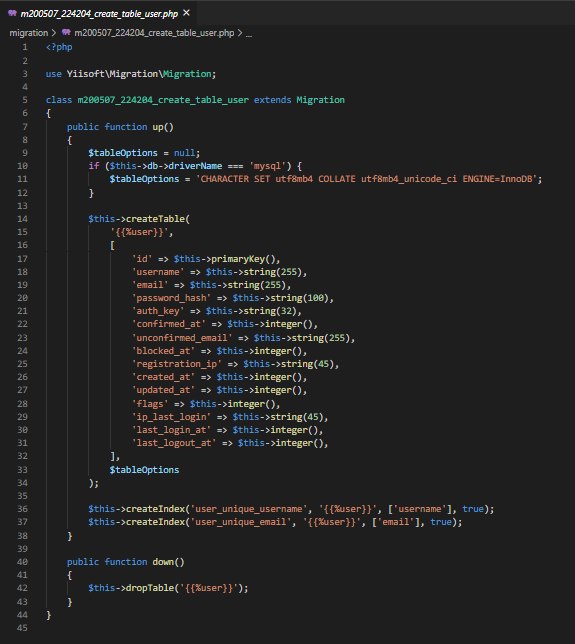This screenshot has width=575, height=644.
Task: Click 'string(32)' on the auth_key line
Action: [x=270, y=311]
